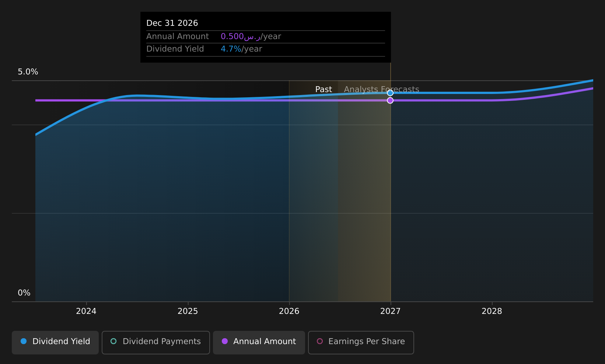The image size is (605, 364).
Task: Click the teal ring in Dividend Payments legend
Action: pos(113,341)
